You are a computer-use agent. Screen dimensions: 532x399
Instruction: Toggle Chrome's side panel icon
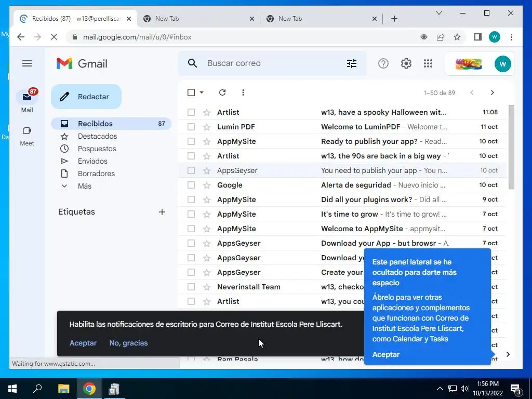tap(478, 37)
